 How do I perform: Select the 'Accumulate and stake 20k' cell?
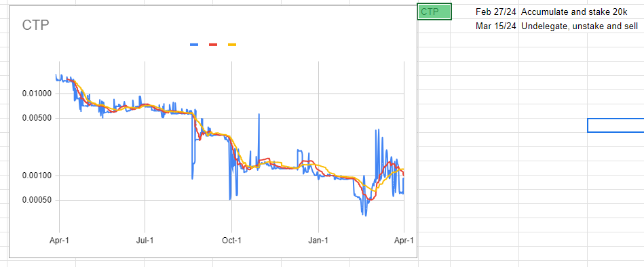[x=553, y=12]
